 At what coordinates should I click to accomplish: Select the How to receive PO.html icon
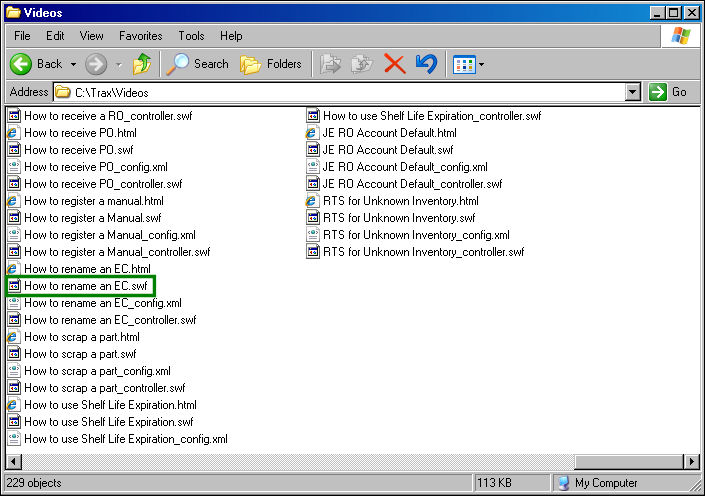(x=14, y=133)
